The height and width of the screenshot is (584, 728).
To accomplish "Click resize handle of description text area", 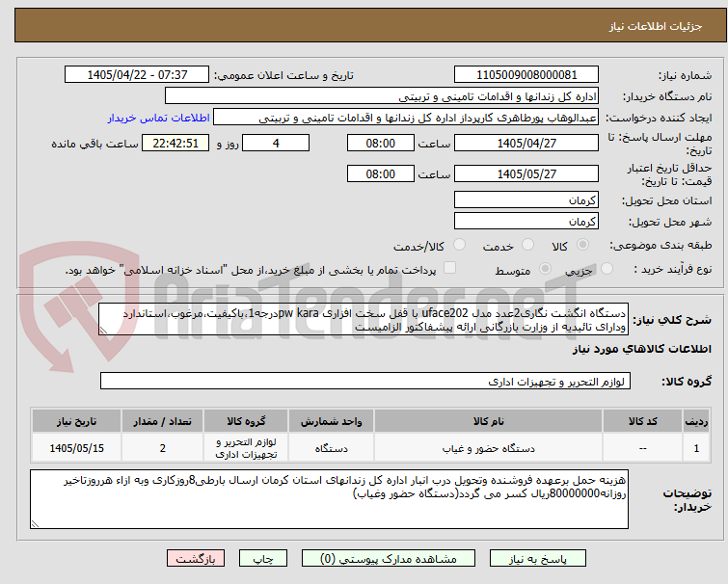I will click(x=103, y=331).
